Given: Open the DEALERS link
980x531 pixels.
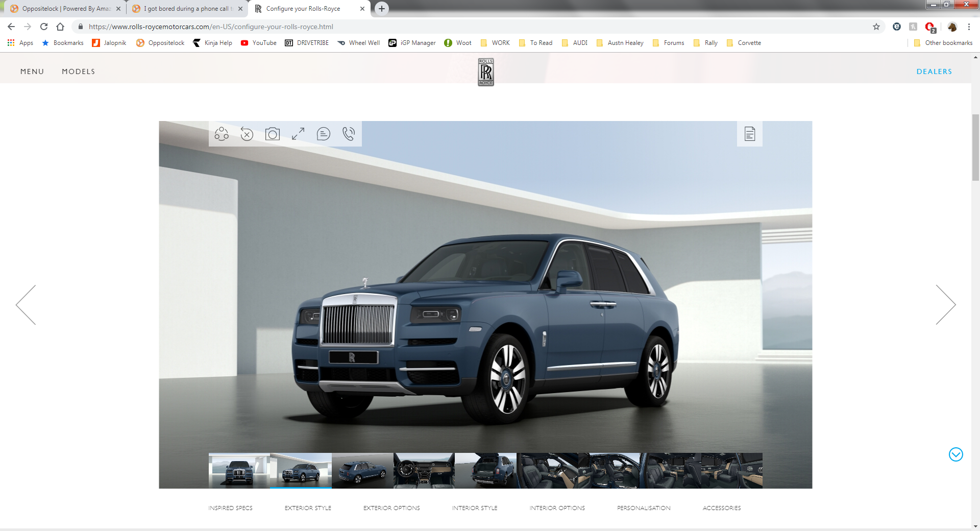Looking at the screenshot, I should point(934,71).
